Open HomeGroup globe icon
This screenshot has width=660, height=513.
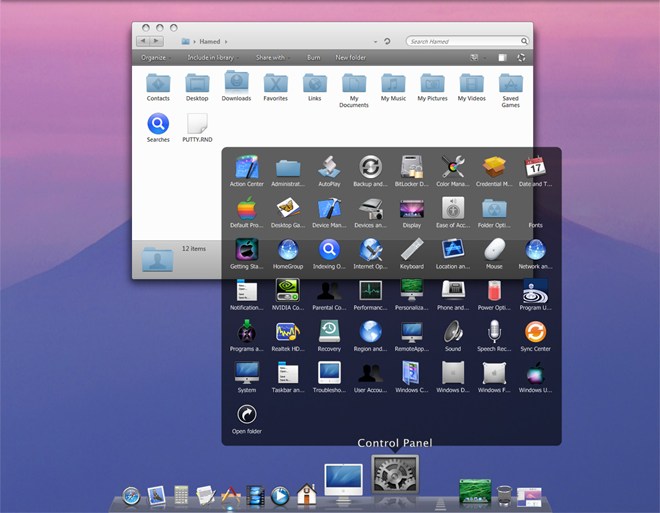[x=288, y=249]
